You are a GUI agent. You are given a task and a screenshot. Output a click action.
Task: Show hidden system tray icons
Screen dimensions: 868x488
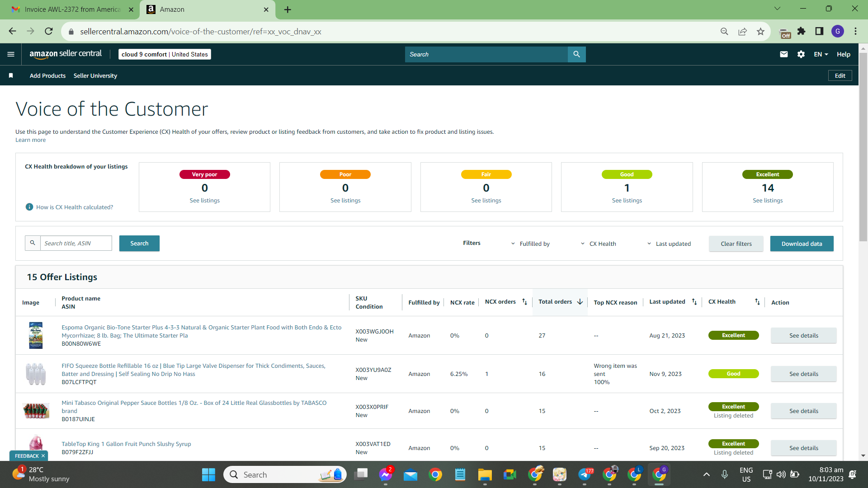point(706,474)
